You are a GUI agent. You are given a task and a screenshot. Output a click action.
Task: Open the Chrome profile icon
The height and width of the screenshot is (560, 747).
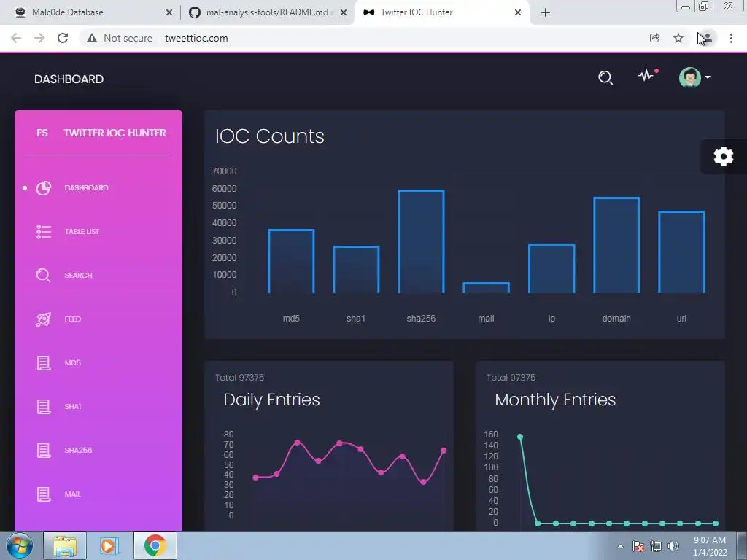[706, 38]
